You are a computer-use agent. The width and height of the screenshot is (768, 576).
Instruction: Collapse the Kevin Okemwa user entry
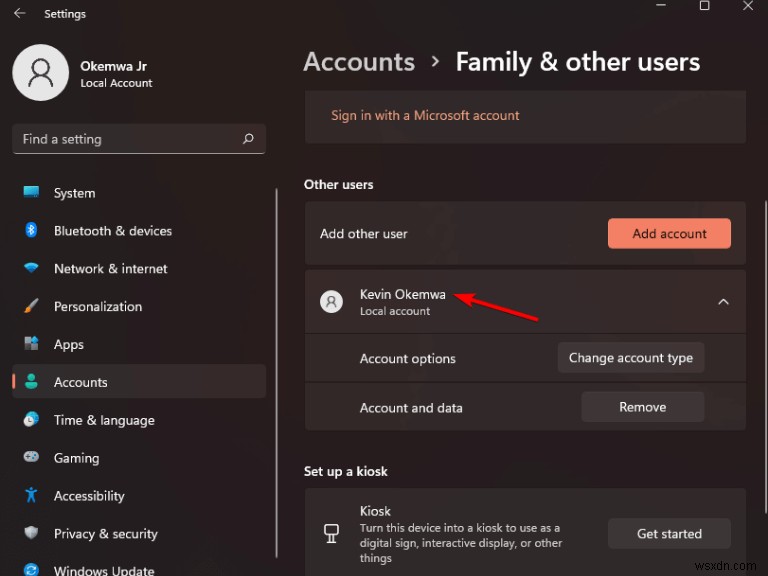pos(723,301)
